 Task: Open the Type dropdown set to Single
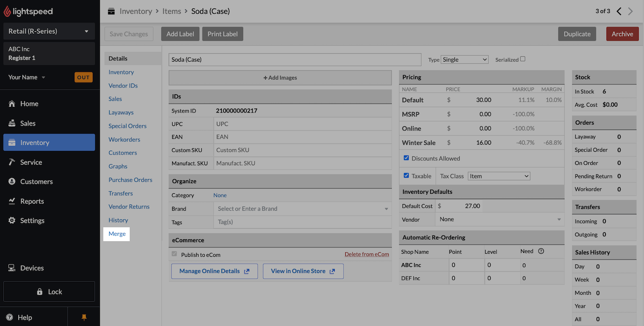[x=464, y=59]
